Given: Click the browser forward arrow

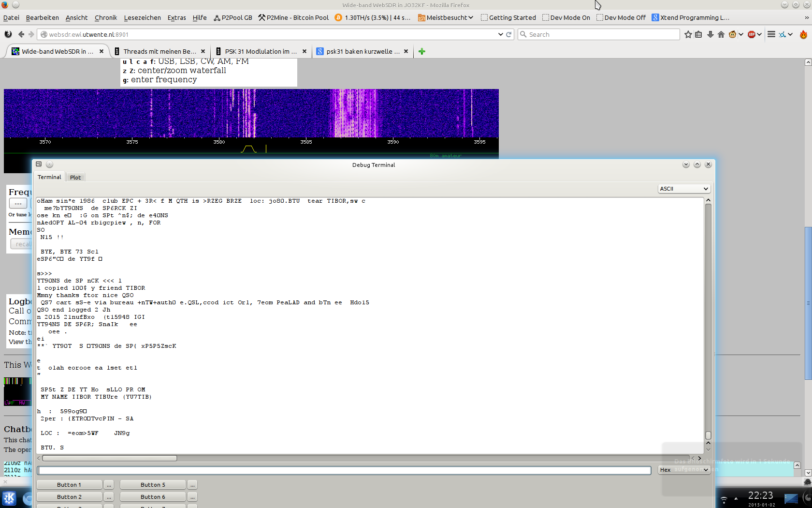Looking at the screenshot, I should (x=31, y=34).
